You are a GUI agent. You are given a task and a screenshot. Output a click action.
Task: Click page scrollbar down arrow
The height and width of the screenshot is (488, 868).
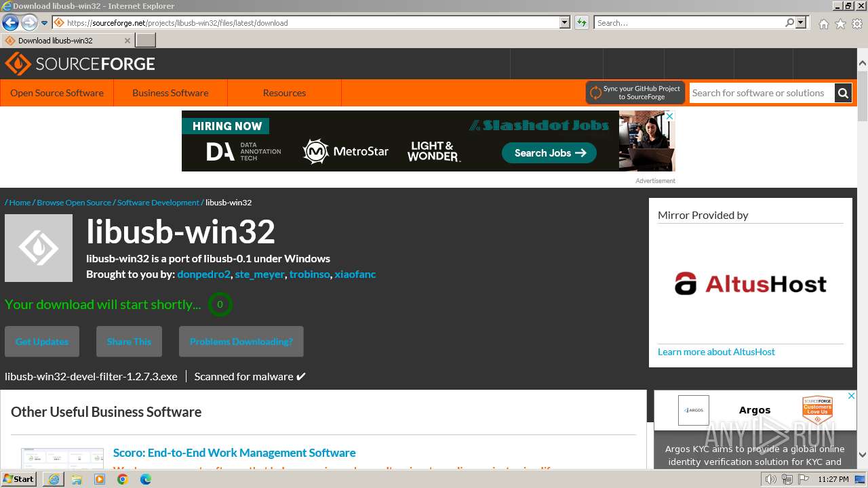863,455
